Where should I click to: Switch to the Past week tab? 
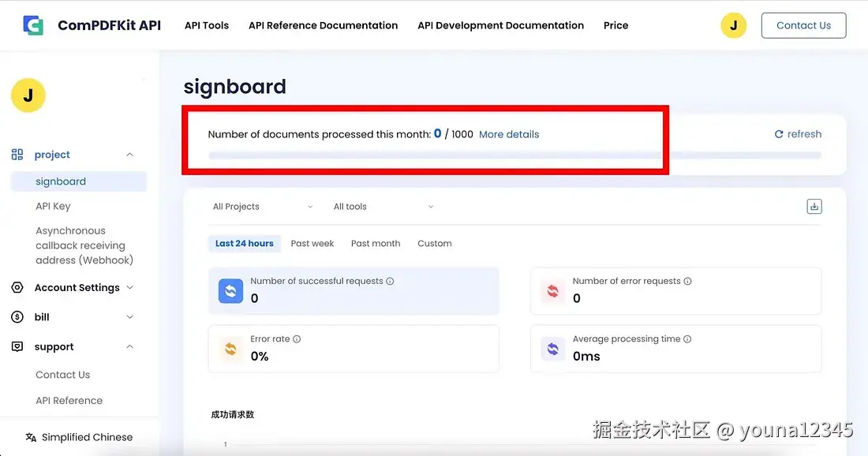312,243
